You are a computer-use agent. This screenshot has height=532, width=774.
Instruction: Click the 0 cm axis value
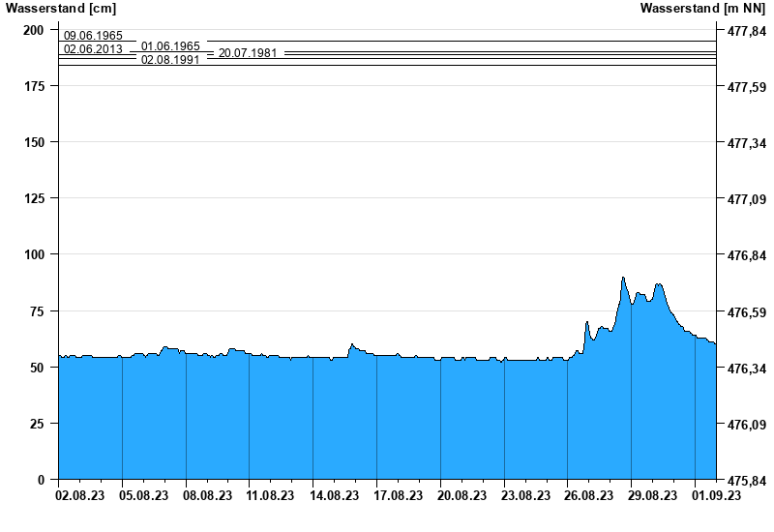click(41, 480)
